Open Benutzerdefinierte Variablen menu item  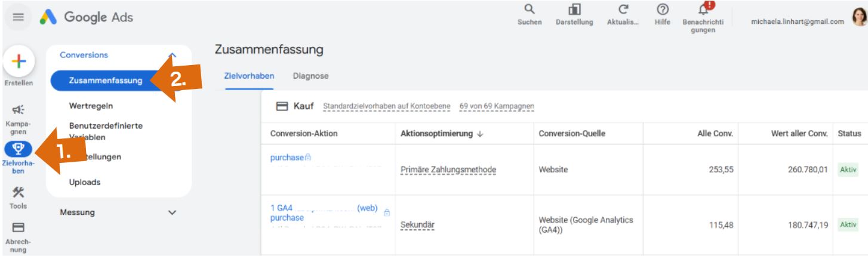click(106, 131)
